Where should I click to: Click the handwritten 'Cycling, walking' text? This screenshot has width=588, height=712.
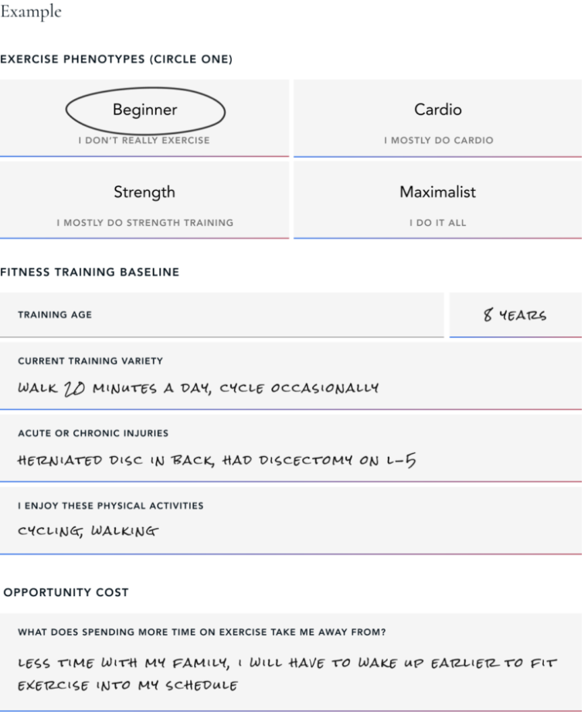88,531
